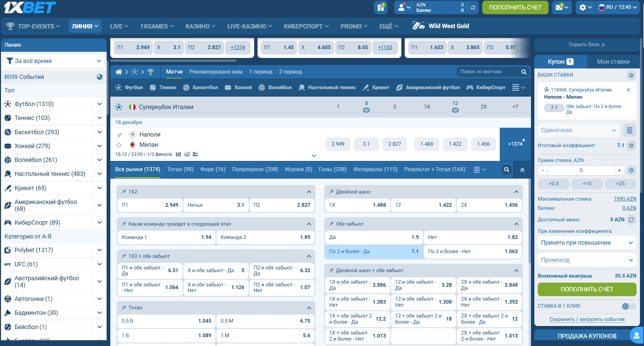Open match statistics chart icon
The image size is (644, 346).
[178, 154]
